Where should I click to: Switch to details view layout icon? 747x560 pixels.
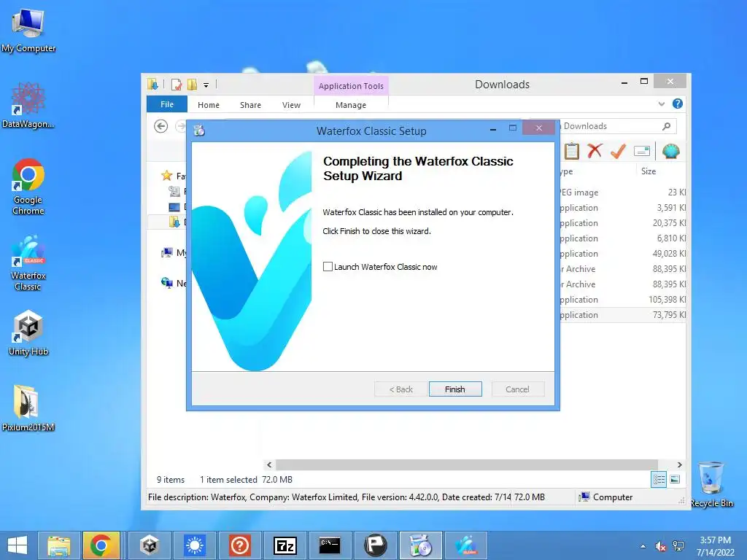point(659,480)
